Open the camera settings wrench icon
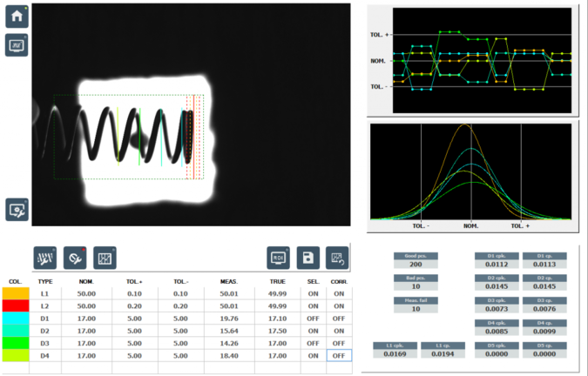This screenshot has width=588, height=376. [x=17, y=210]
